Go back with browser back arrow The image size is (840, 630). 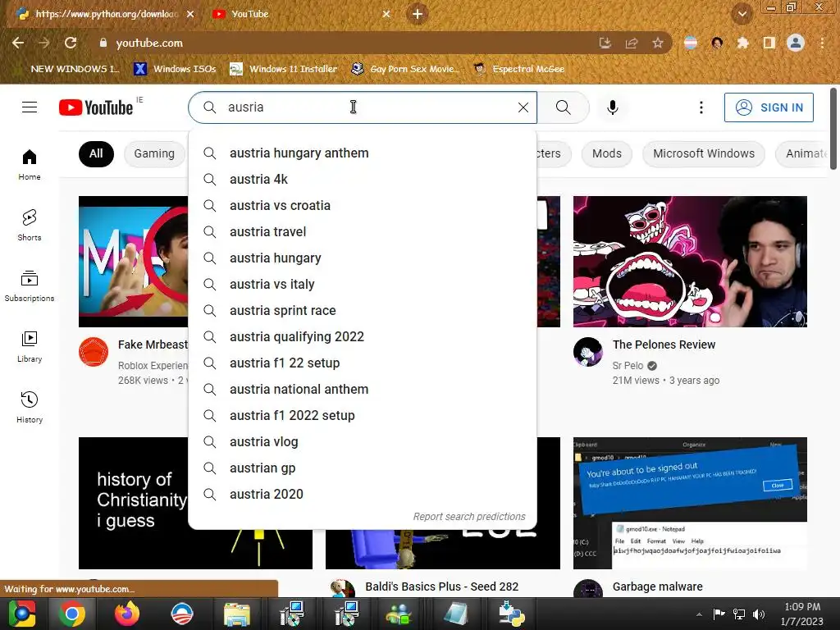(x=18, y=43)
